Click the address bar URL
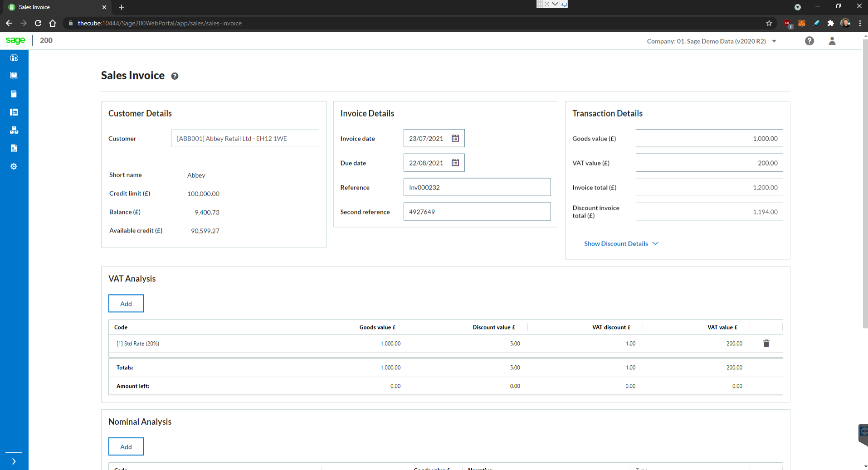Viewport: 868px width, 470px height. pos(160,23)
